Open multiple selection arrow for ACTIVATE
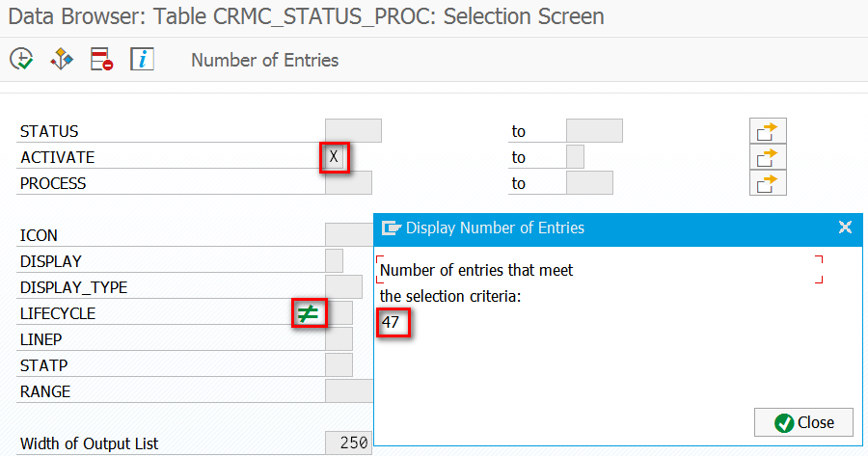This screenshot has height=456, width=868. (768, 158)
